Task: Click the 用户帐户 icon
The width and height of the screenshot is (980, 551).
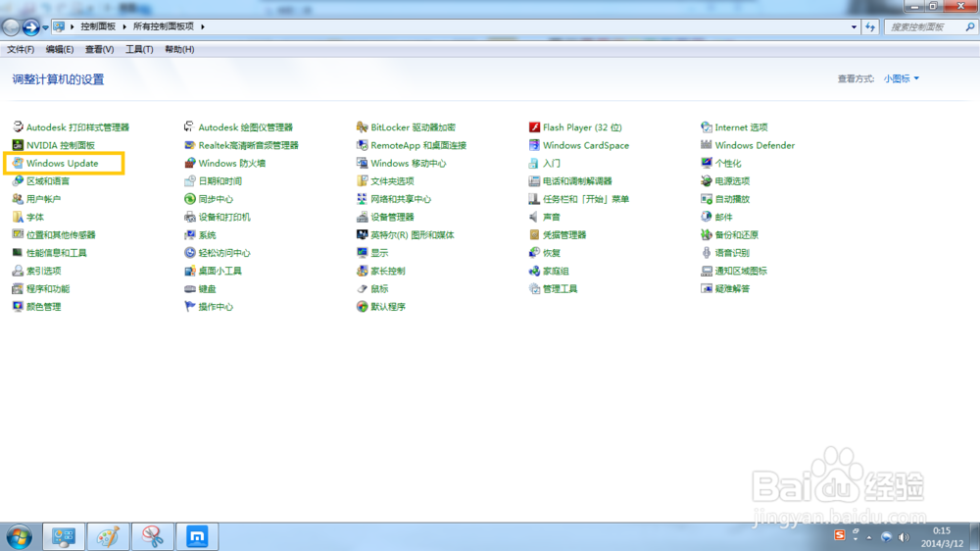Action: (18, 199)
